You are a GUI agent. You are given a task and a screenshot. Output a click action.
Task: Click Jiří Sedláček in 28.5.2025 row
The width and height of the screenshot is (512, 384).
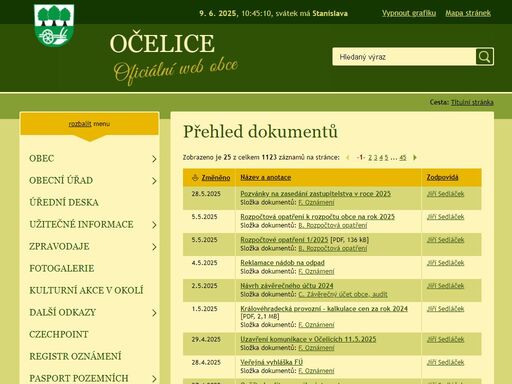(445, 194)
